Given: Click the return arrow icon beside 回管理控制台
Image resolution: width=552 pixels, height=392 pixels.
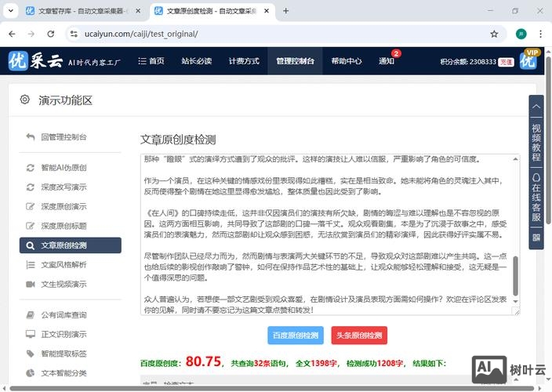Looking at the screenshot, I should [31, 137].
